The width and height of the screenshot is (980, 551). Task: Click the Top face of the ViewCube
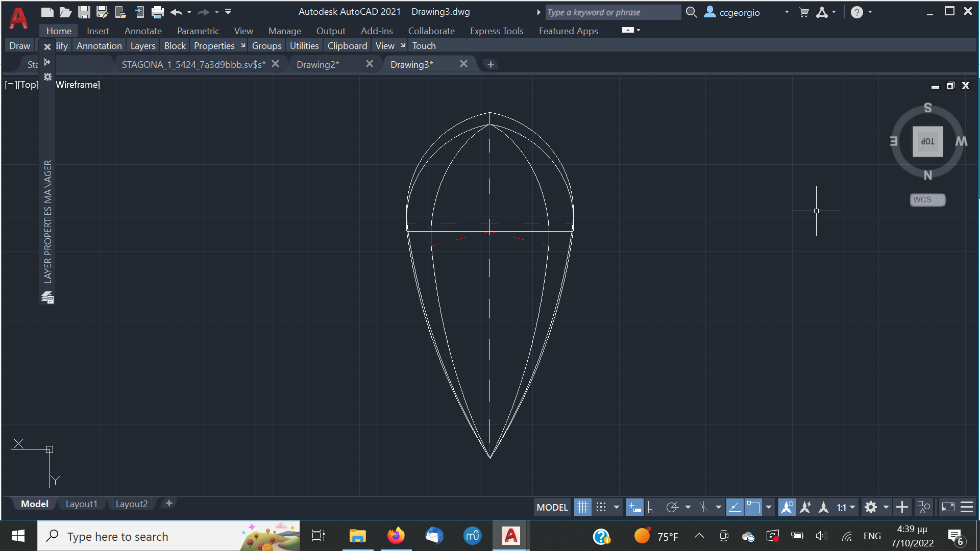click(x=927, y=141)
